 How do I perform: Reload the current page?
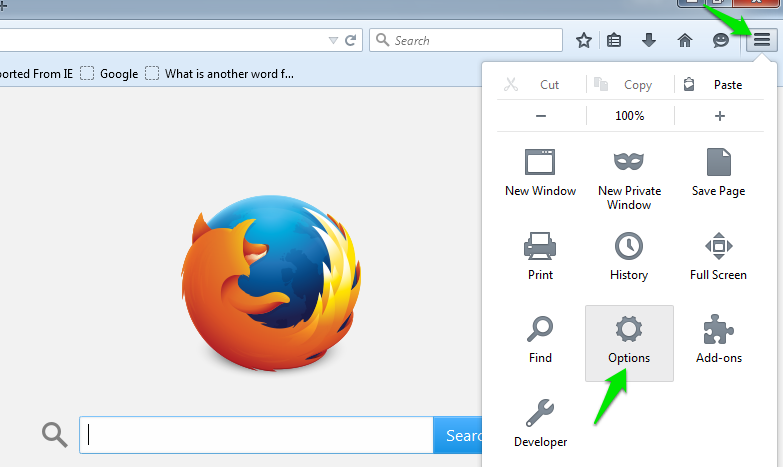[351, 40]
